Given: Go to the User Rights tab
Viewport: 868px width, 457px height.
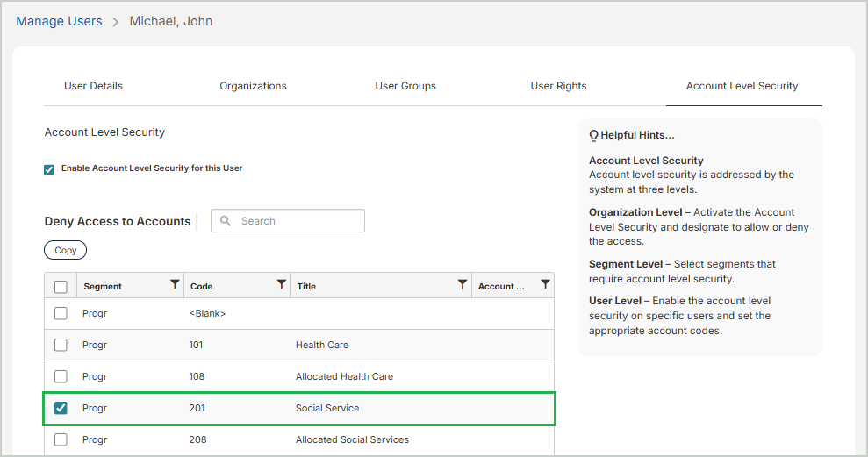Looking at the screenshot, I should [x=558, y=86].
